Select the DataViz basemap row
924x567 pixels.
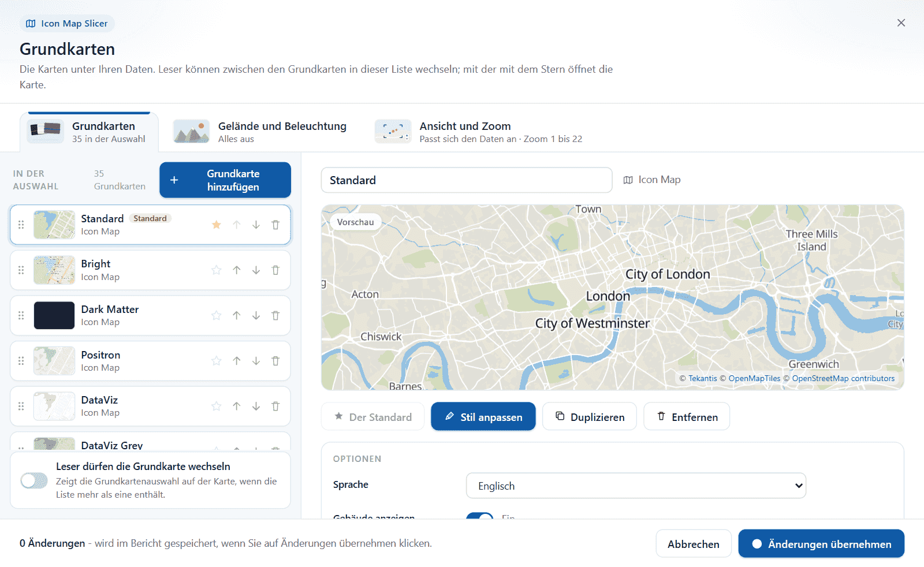[150, 406]
